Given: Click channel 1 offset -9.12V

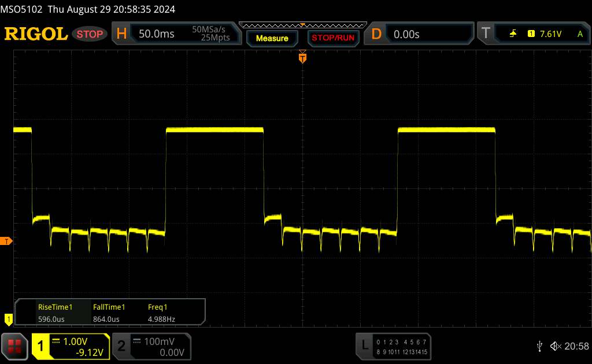Looking at the screenshot, I should [90, 352].
